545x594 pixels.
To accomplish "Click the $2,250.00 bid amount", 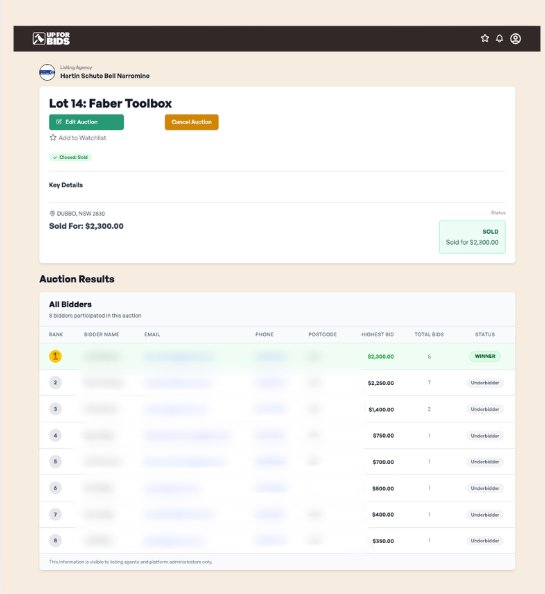I will 381,383.
